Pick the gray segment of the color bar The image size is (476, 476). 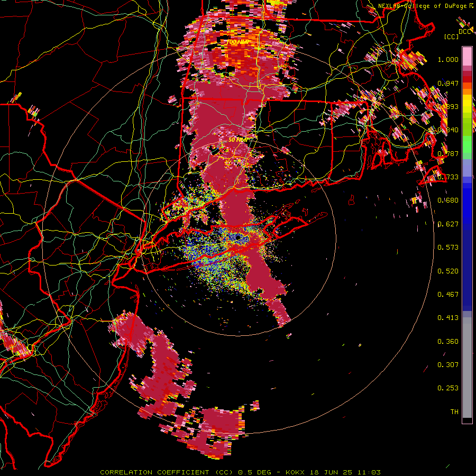coord(467,368)
